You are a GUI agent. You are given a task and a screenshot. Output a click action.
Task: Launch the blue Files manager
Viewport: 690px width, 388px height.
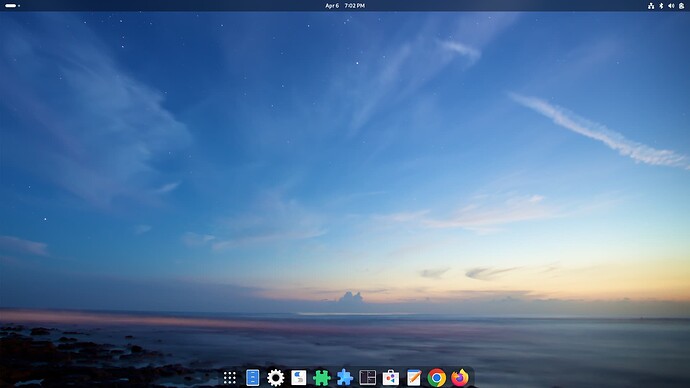point(253,377)
